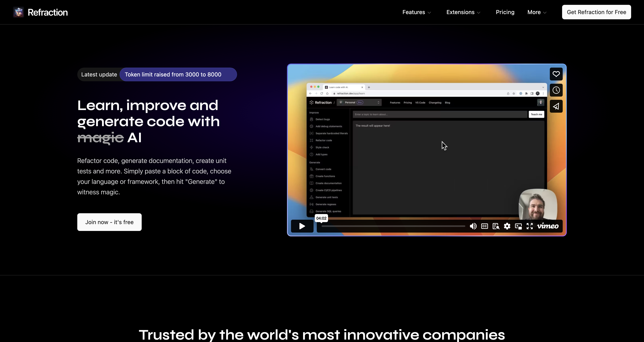This screenshot has height=342, width=644.
Task: Click VS Code nav item in video
Action: pyautogui.click(x=420, y=103)
